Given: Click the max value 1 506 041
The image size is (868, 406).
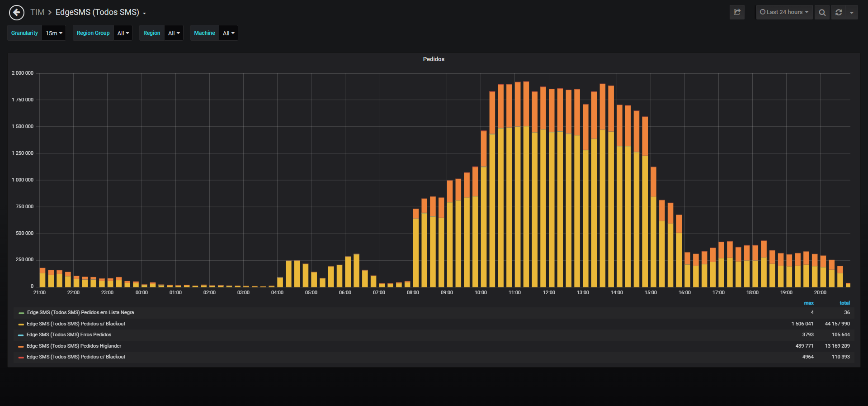Looking at the screenshot, I should 802,324.
